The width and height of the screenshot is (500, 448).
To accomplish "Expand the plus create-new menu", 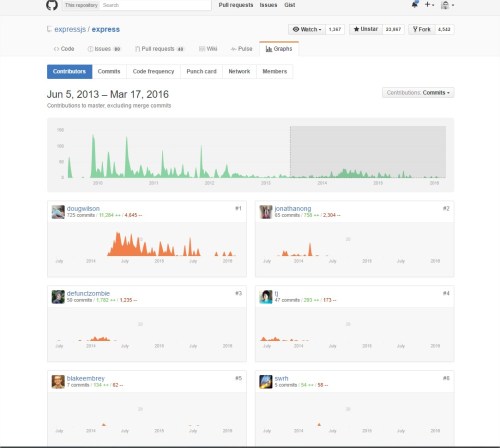I will (429, 5).
